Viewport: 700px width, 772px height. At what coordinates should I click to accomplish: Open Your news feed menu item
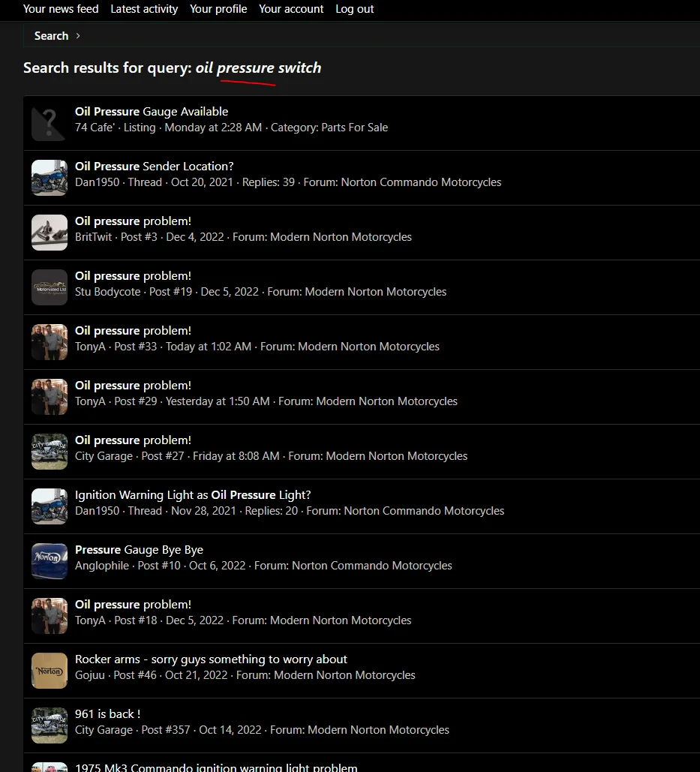click(61, 9)
